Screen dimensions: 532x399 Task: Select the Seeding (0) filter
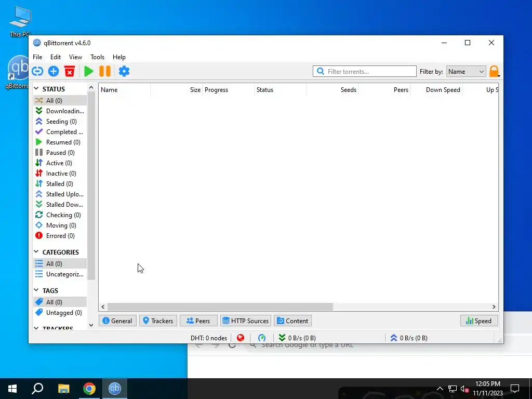coord(60,122)
